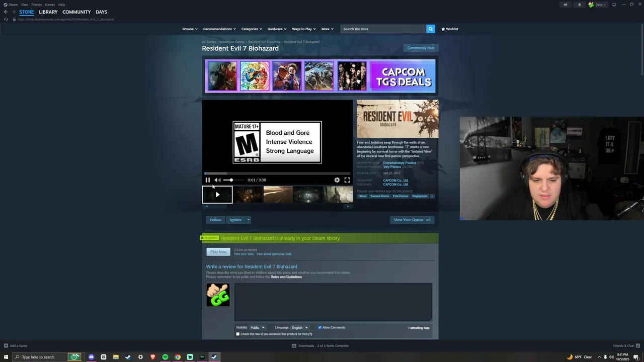Screen dimensions: 644x362
Task: Open View Your Queue
Action: (x=412, y=220)
